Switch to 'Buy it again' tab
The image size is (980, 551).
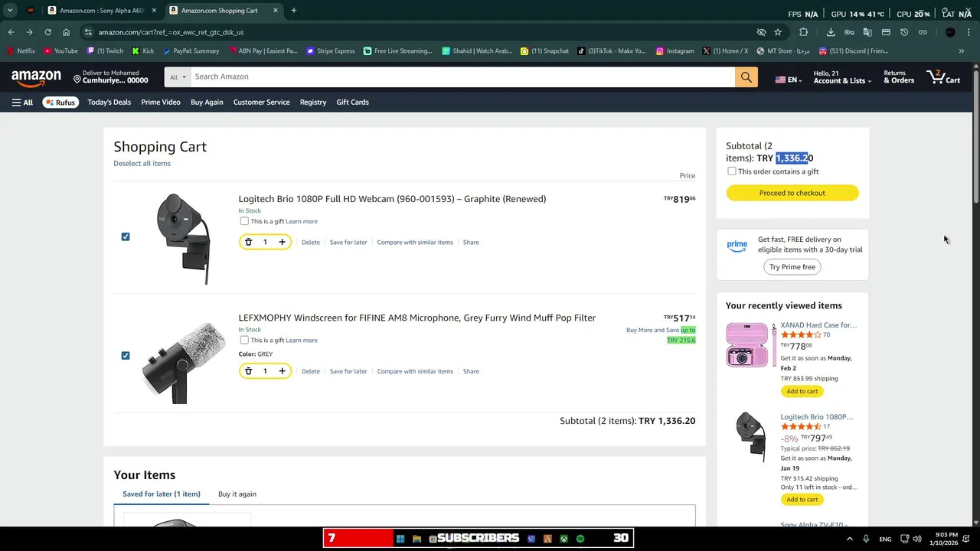click(x=237, y=494)
